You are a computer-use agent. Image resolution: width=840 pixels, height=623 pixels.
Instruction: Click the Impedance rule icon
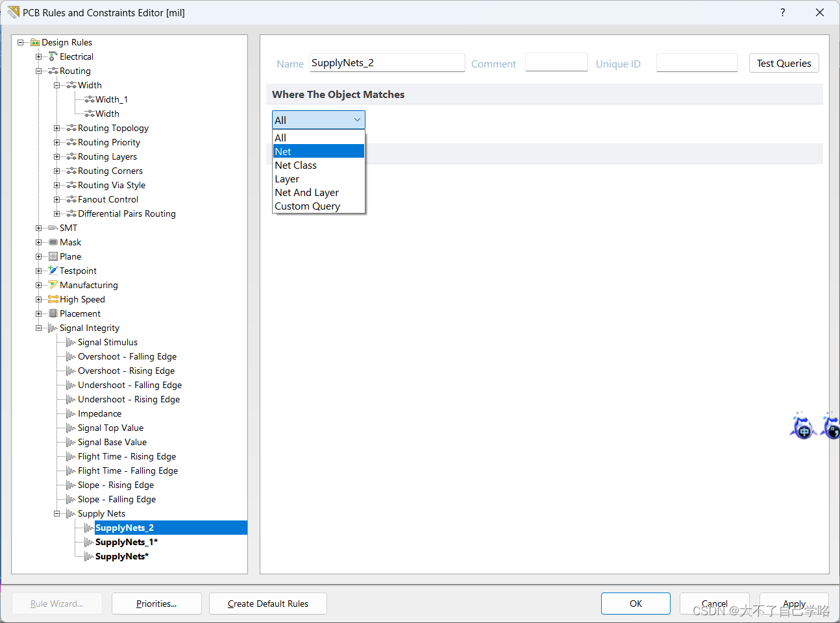pos(71,413)
